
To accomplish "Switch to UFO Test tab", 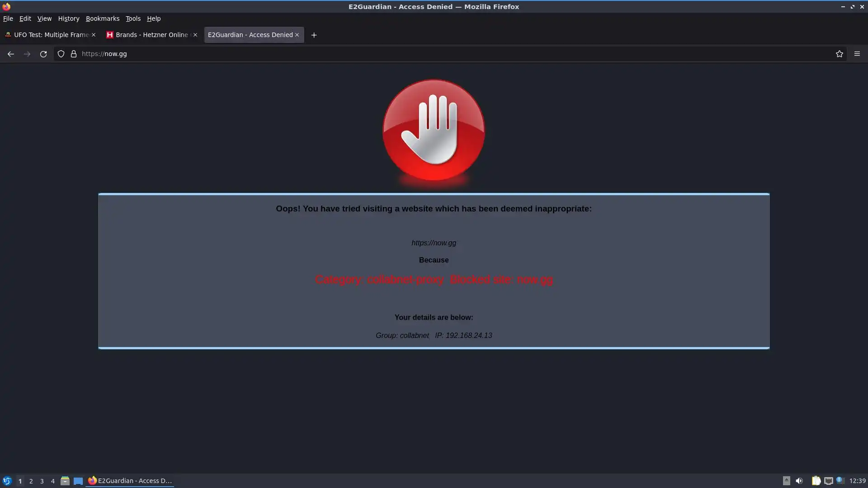I will pyautogui.click(x=47, y=35).
